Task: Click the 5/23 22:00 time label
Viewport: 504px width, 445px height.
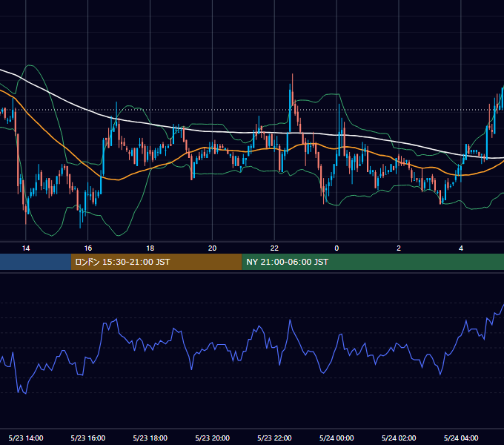Action: tap(274, 438)
